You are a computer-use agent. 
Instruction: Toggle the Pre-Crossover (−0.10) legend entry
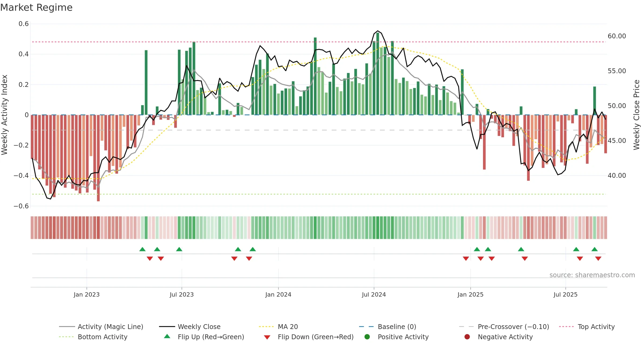[504, 327]
